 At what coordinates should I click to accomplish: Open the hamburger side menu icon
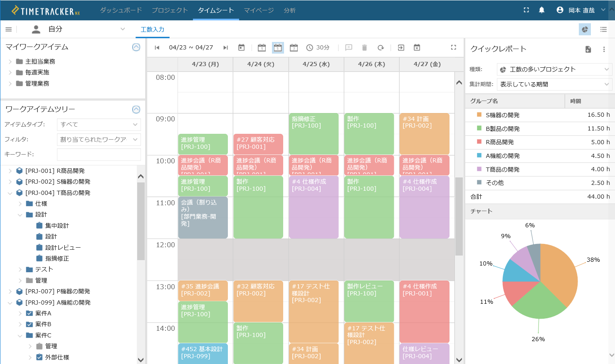tap(8, 29)
